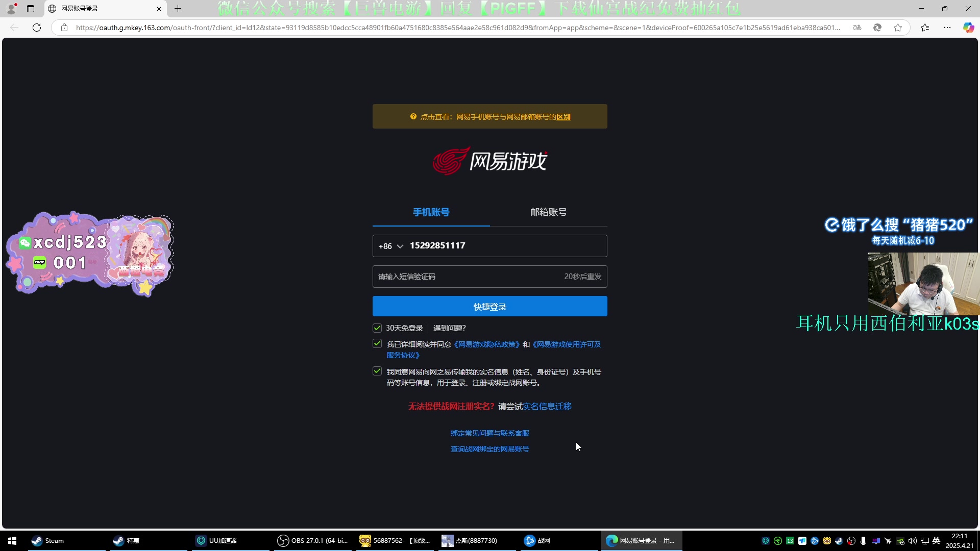The height and width of the screenshot is (551, 980).
Task: Open the site lock info icon
Action: (x=64, y=28)
